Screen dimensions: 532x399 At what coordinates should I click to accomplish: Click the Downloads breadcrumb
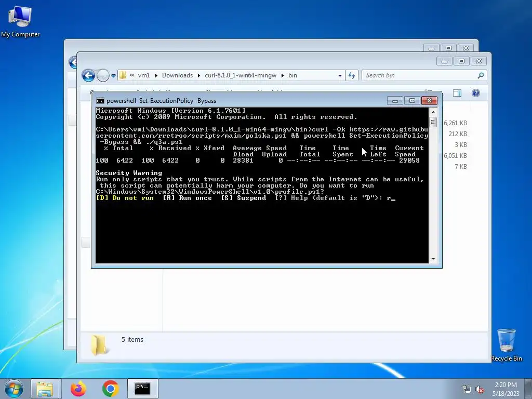click(178, 75)
